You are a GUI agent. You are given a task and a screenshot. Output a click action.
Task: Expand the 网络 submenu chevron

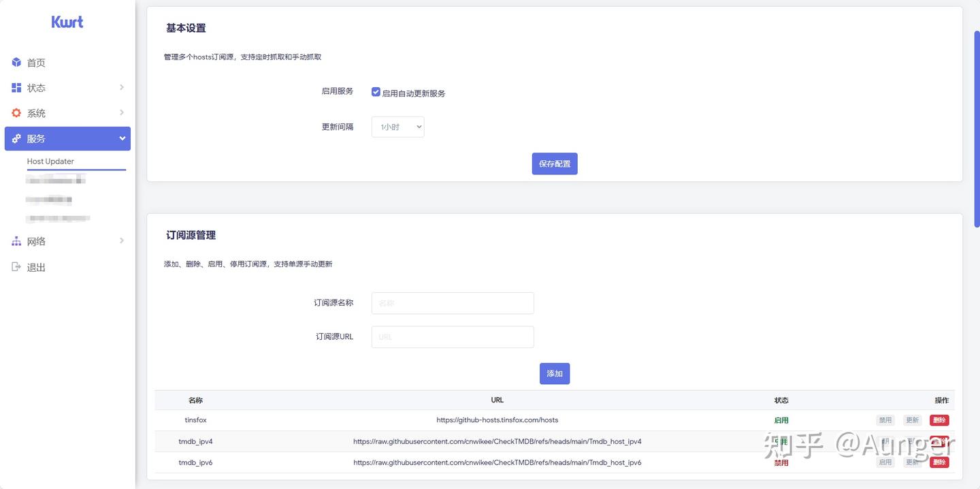[x=122, y=241]
